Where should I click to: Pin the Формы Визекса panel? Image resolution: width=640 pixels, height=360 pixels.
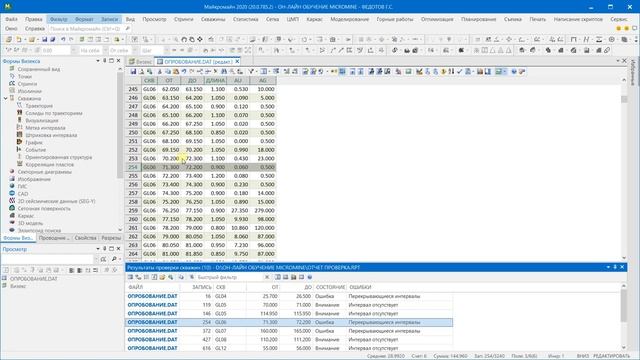[x=104, y=61]
